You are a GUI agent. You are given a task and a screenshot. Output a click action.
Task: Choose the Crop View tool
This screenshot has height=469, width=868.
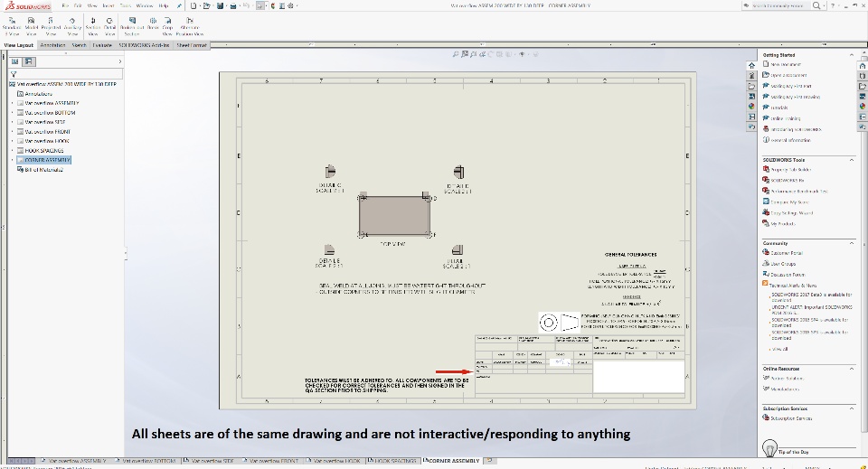[x=168, y=26]
